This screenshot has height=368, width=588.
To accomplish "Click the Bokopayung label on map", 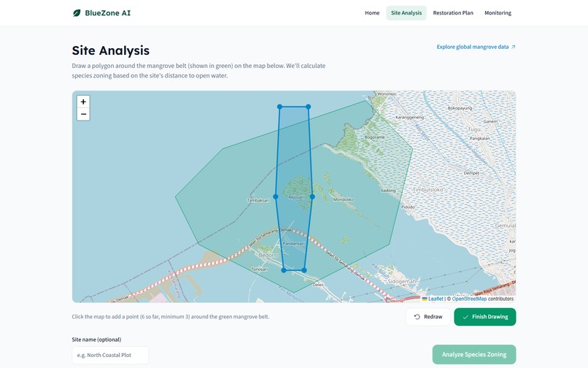I will [x=460, y=108].
